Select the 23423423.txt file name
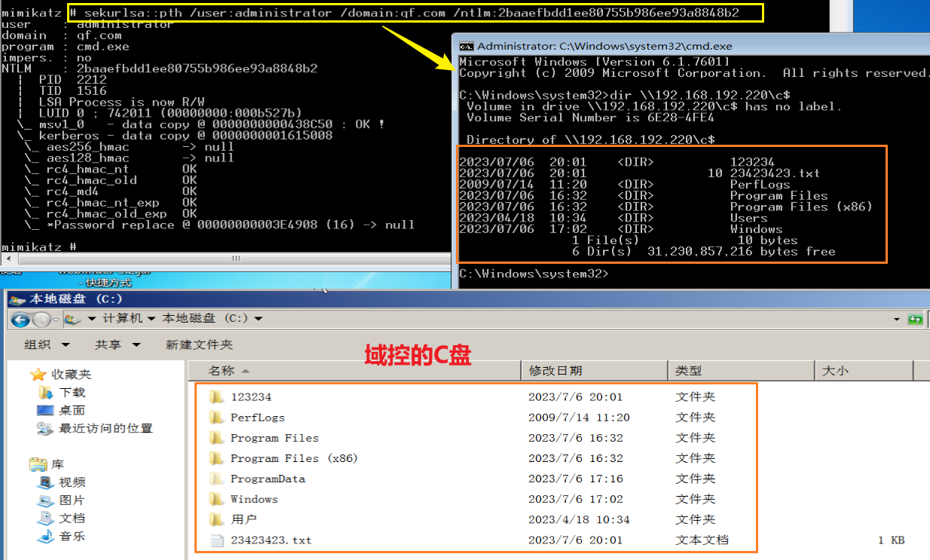The image size is (930, 560). 271,540
